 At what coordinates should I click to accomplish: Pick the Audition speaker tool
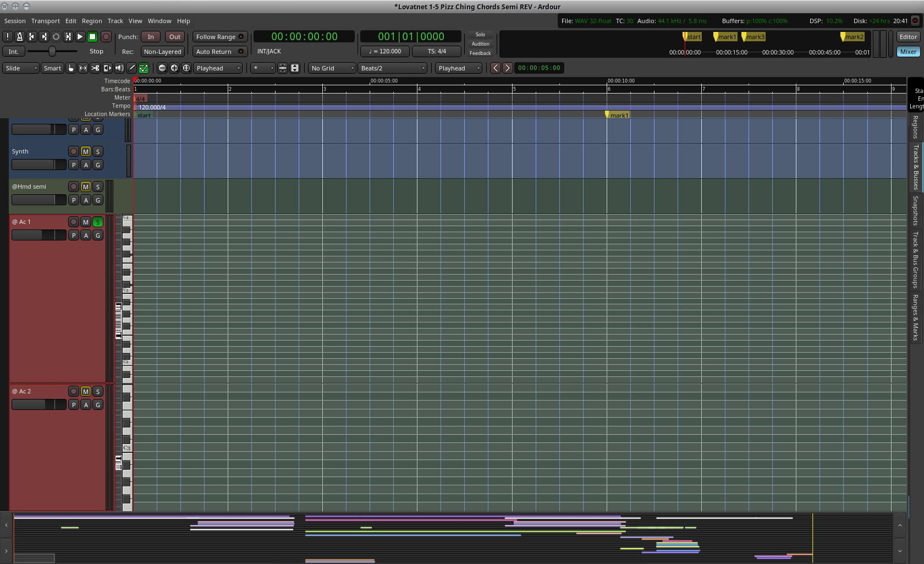click(119, 68)
